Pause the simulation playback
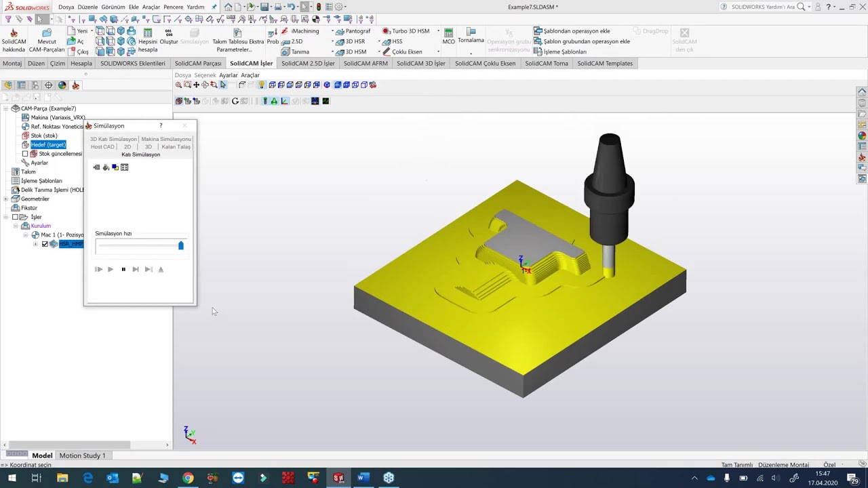Image resolution: width=868 pixels, height=488 pixels. pos(123,270)
